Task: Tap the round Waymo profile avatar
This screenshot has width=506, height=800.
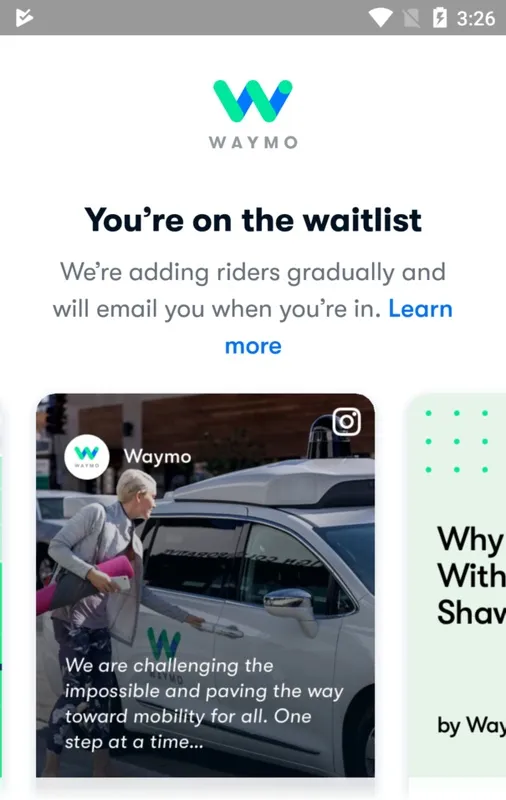Action: pos(87,457)
